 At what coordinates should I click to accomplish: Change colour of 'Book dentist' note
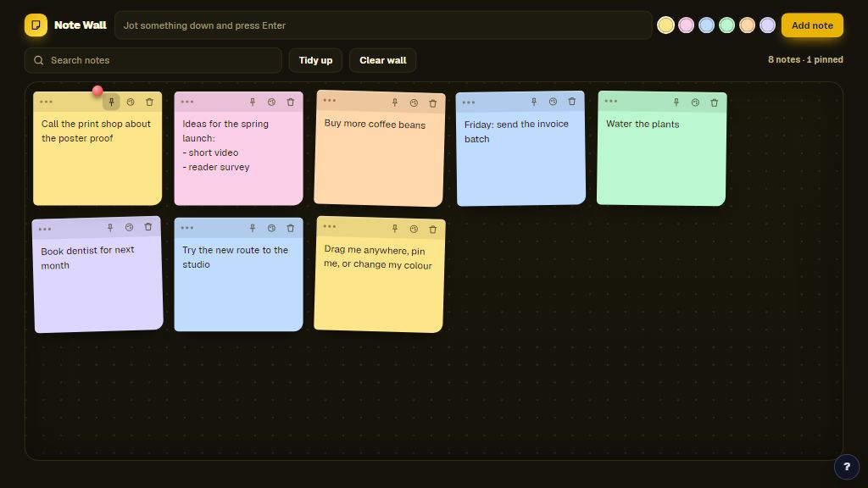click(x=129, y=227)
